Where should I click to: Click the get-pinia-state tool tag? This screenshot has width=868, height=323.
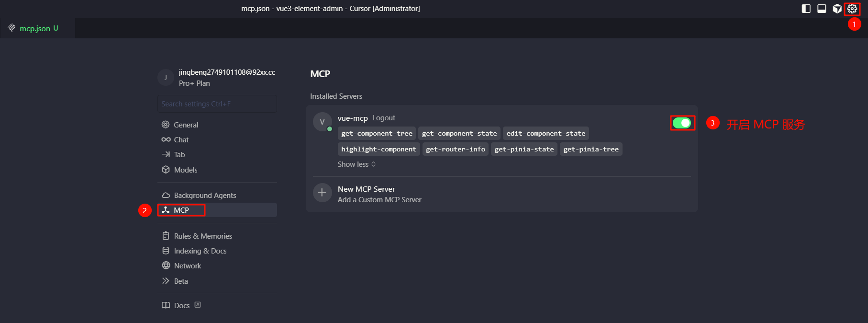tap(524, 149)
